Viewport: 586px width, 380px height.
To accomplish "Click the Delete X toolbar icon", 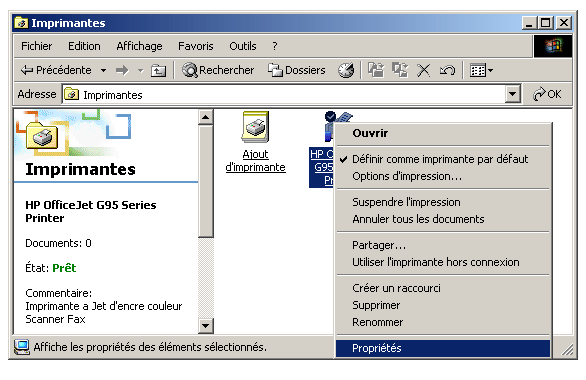I will click(423, 70).
